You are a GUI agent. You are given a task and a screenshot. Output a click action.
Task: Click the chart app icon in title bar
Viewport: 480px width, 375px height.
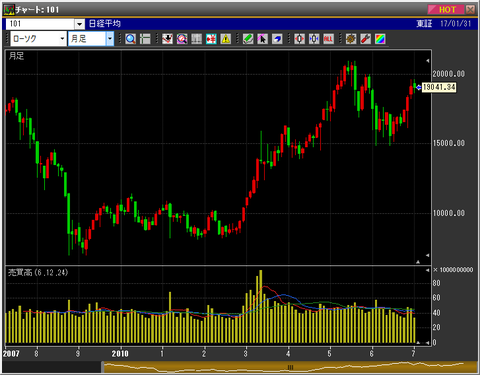tap(9, 9)
